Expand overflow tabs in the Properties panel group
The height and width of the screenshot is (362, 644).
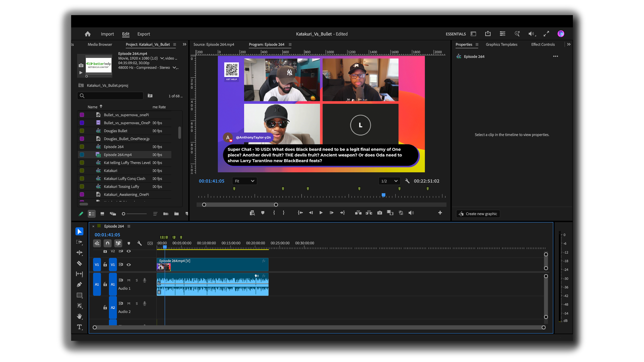tap(569, 44)
